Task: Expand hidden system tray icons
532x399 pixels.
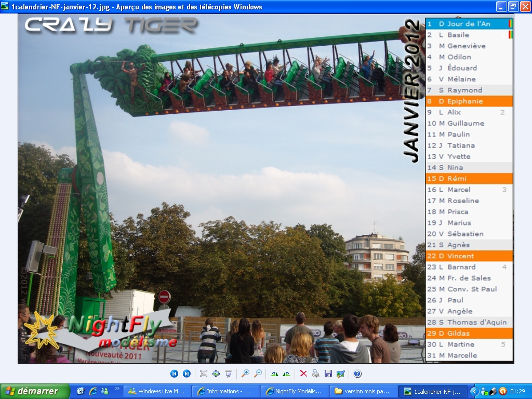Action: 474,391
